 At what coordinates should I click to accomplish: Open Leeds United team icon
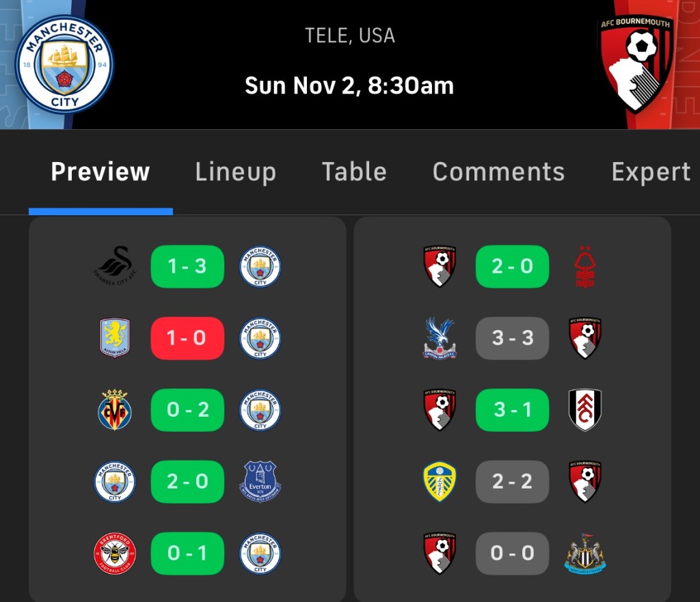[440, 482]
